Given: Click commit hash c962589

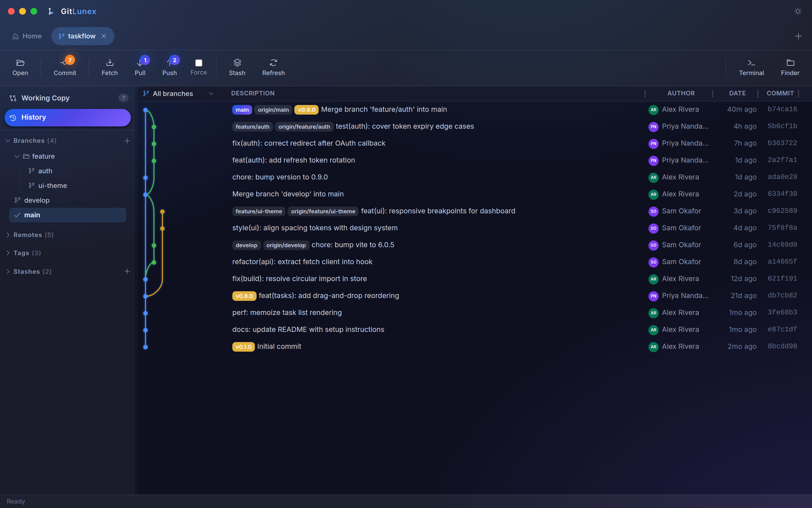Looking at the screenshot, I should point(782,211).
